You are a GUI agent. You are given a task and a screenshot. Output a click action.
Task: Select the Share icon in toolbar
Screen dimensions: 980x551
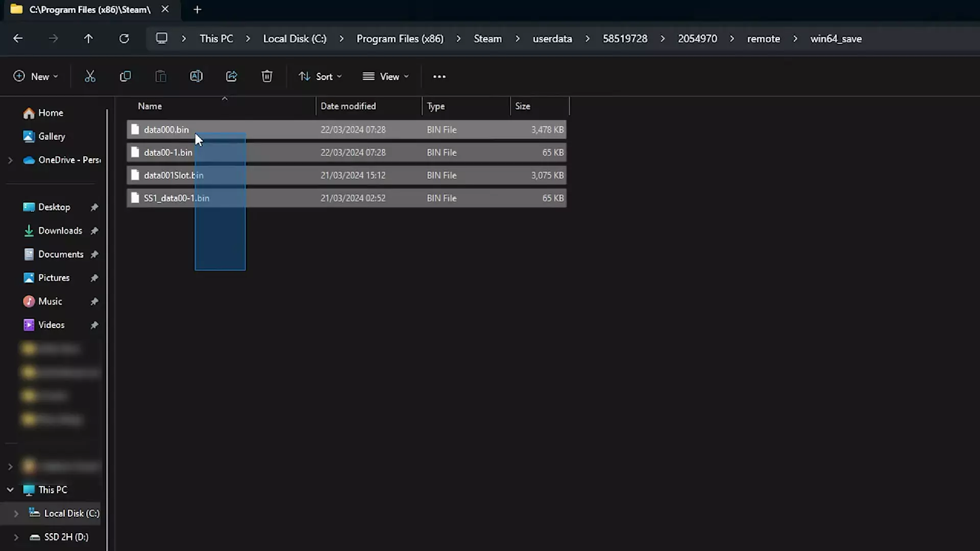pos(232,76)
